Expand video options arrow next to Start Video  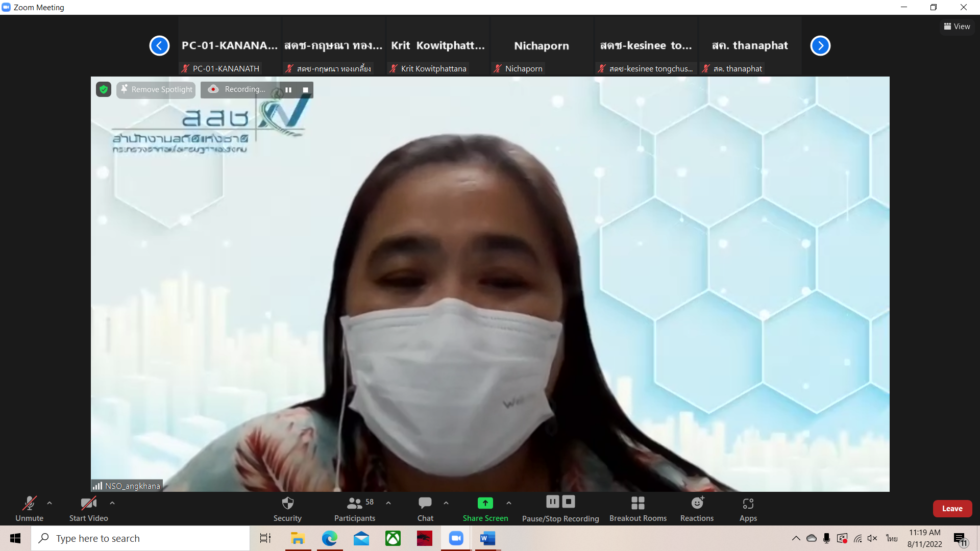click(112, 503)
